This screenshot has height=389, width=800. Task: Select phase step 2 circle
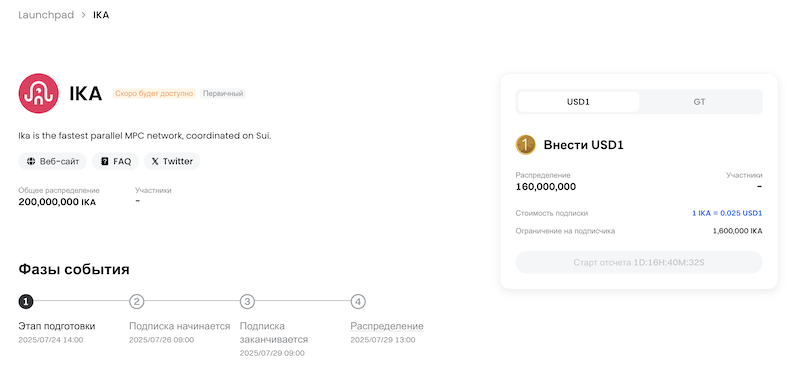(136, 302)
